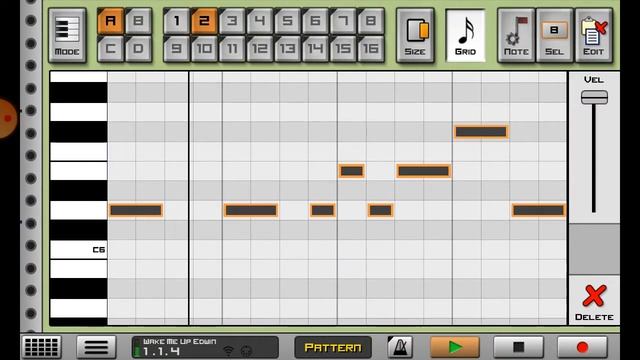Image resolution: width=640 pixels, height=360 pixels.
Task: Select pattern slot 3
Action: click(232, 21)
